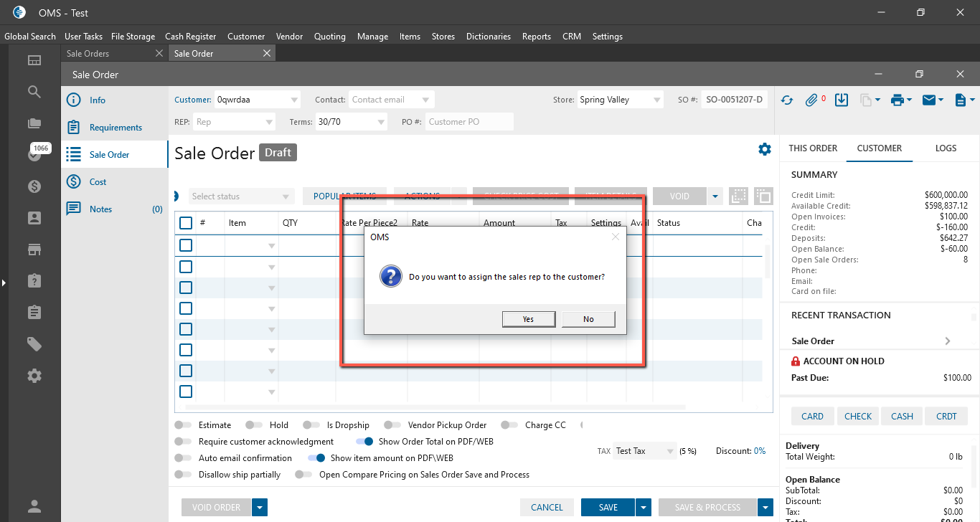The image size is (980, 522).
Task: Go to Requirements in the order navigation
Action: point(116,128)
